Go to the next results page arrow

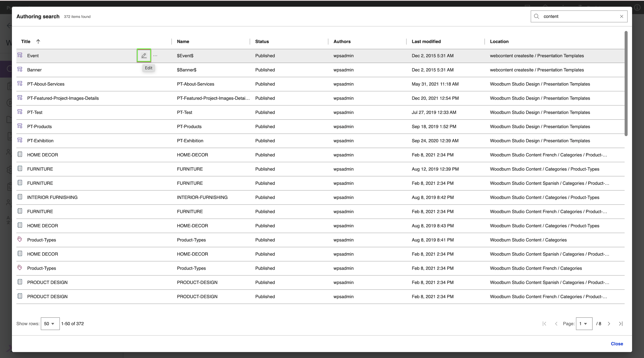tap(609, 323)
